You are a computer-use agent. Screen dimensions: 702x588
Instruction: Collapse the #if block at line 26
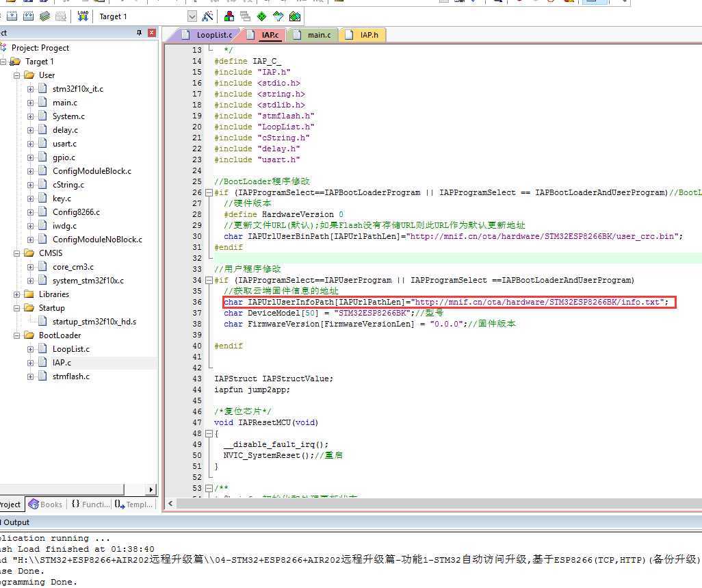pos(209,193)
